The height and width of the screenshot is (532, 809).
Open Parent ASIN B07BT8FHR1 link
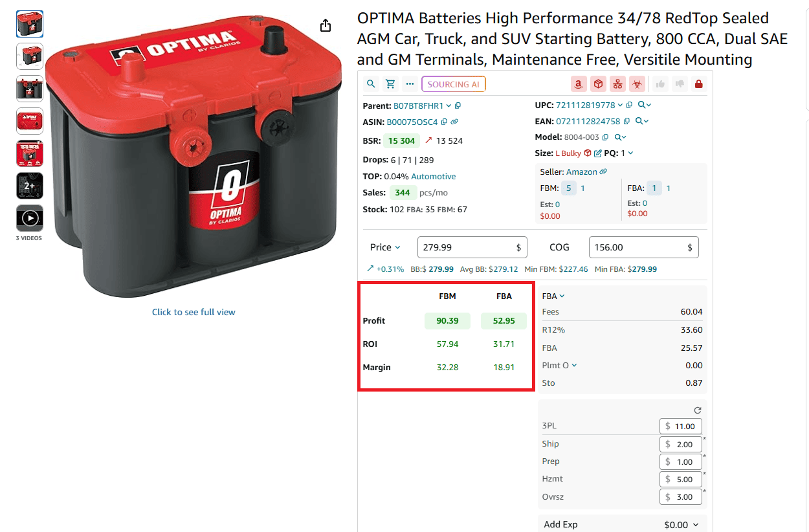click(418, 105)
